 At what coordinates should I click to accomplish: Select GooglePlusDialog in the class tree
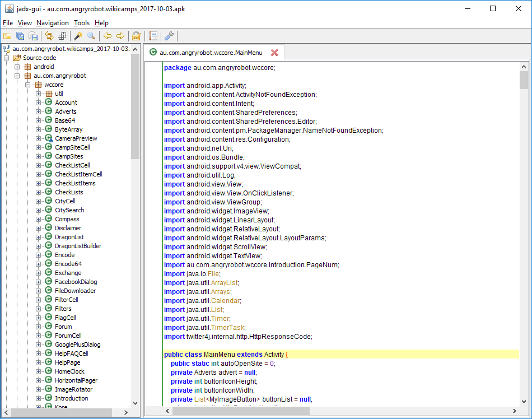(78, 344)
